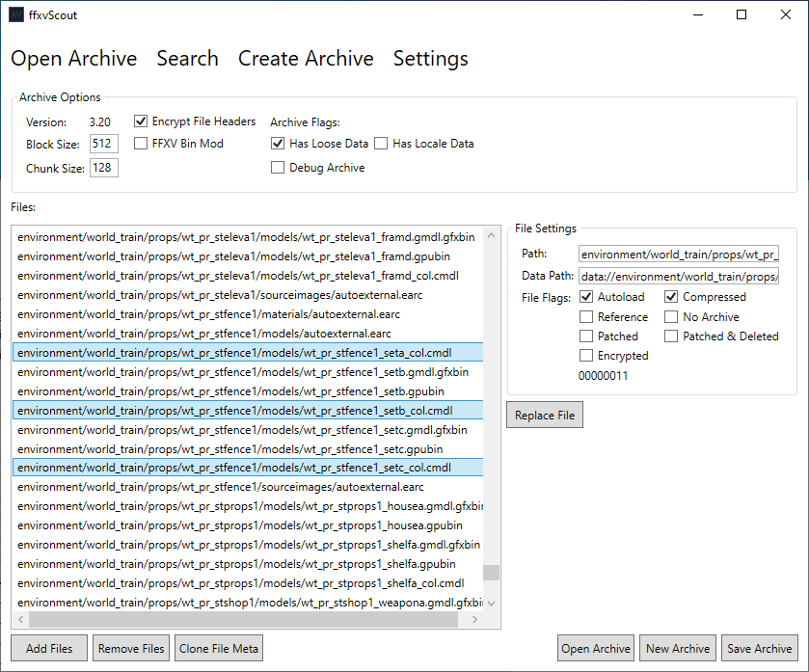The image size is (809, 672).
Task: Click the Add Files button
Action: tap(49, 649)
